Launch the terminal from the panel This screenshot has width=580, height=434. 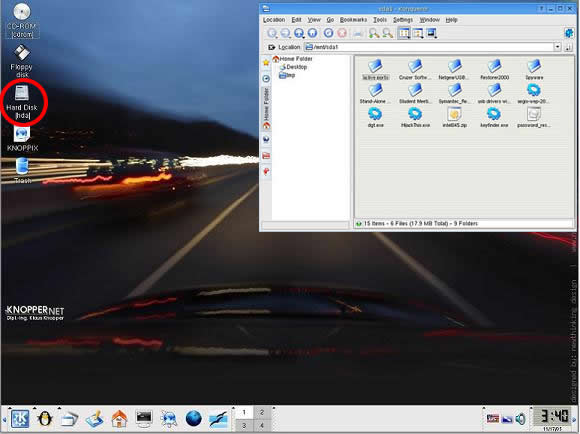coord(144,419)
